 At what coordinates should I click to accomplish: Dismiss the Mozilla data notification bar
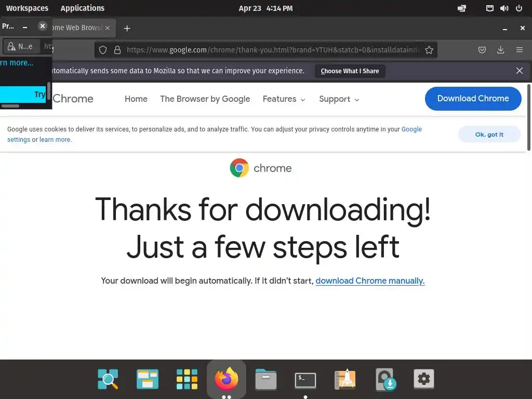point(520,71)
